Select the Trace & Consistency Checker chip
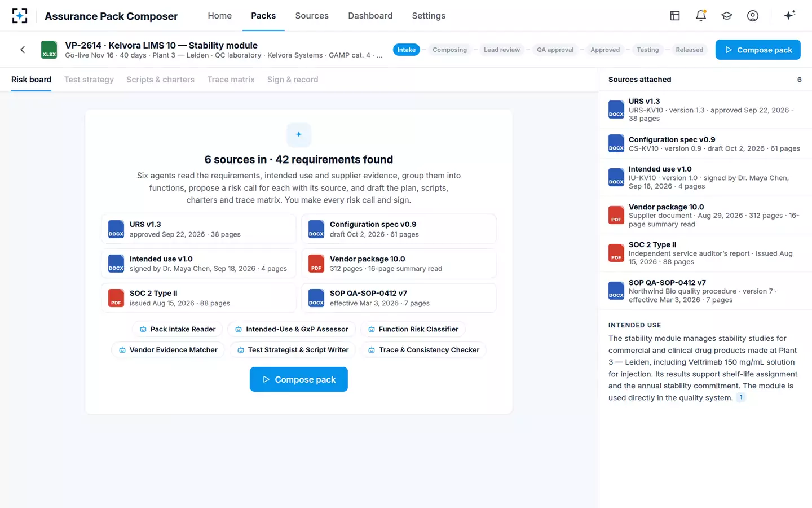812x508 pixels. [423, 350]
